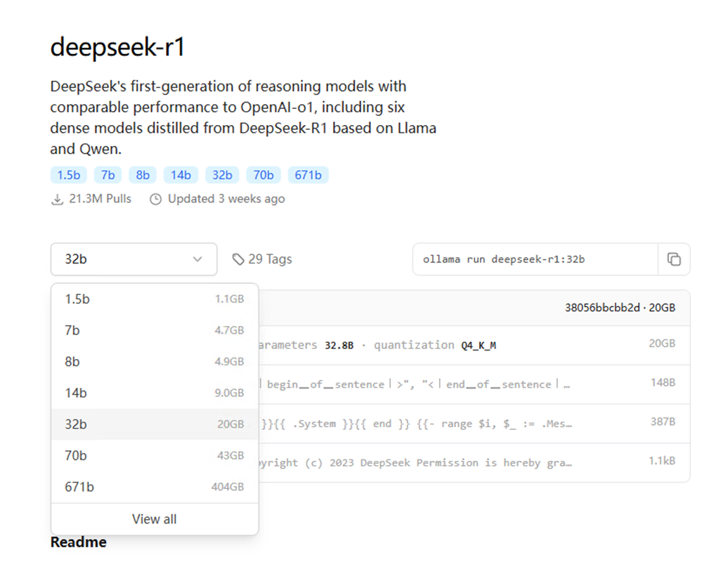Open View all in the dropdown list
Image resolution: width=702 pixels, height=588 pixels.
click(x=155, y=519)
